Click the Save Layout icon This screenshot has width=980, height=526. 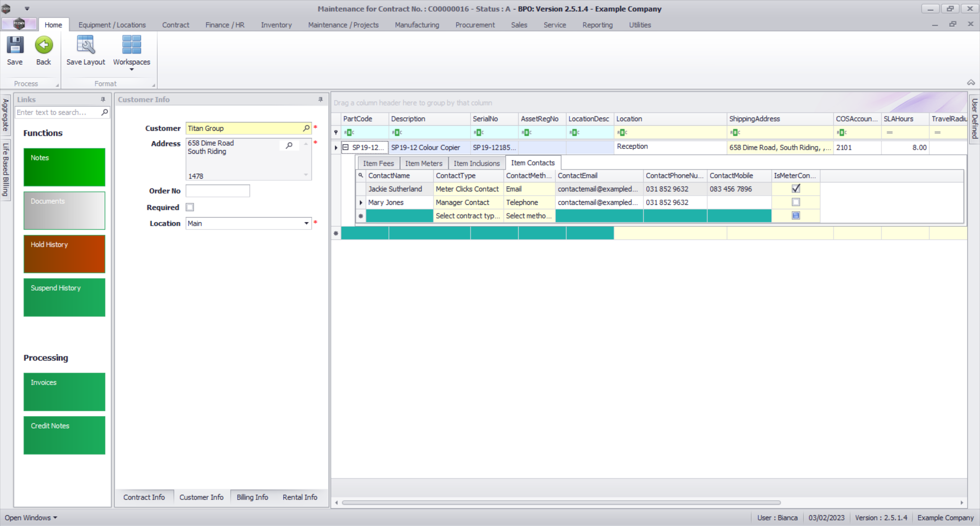click(85, 45)
